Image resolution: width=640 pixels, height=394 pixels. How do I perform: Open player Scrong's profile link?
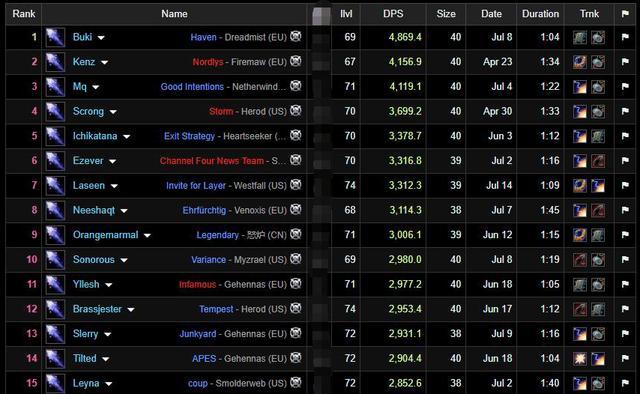tap(88, 111)
